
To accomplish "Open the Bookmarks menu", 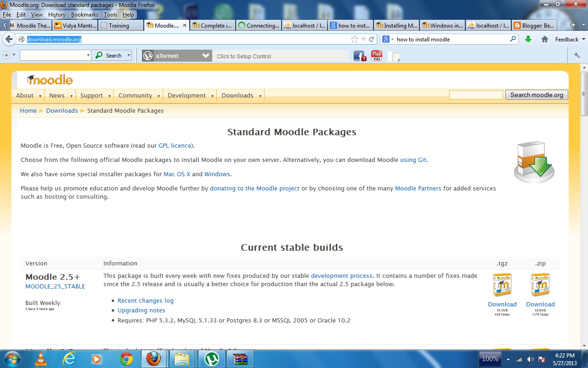I will pyautogui.click(x=85, y=14).
